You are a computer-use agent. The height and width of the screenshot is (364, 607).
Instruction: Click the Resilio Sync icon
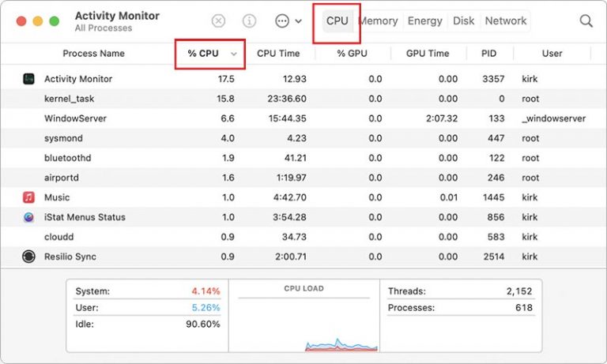point(29,257)
